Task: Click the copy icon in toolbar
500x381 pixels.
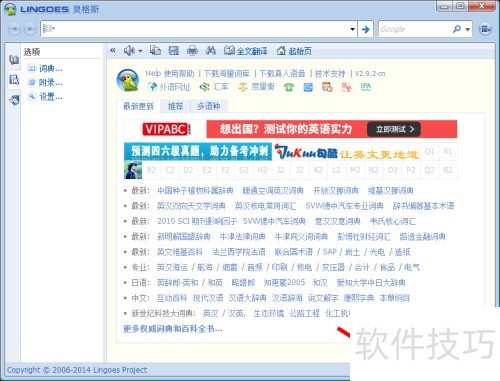Action: (x=155, y=51)
